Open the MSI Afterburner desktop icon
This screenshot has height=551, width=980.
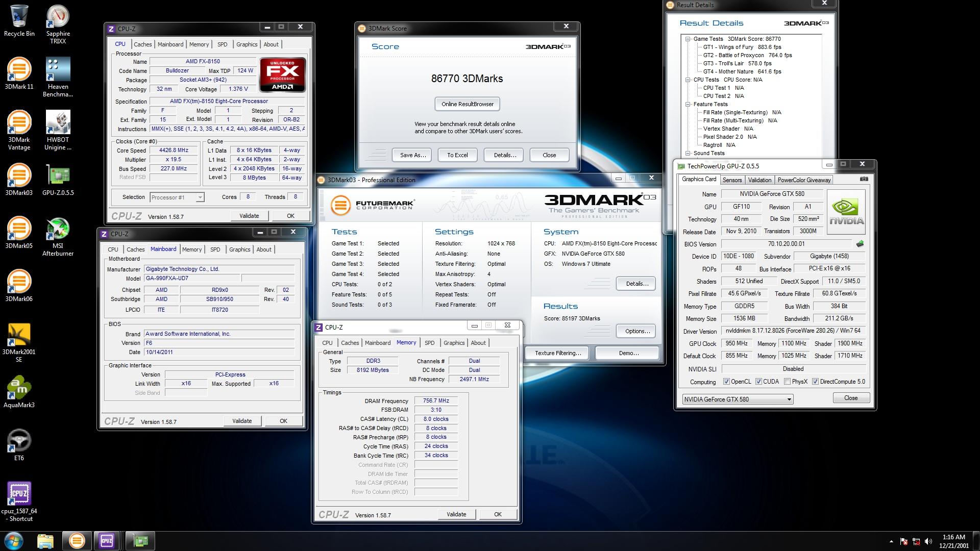tap(58, 236)
